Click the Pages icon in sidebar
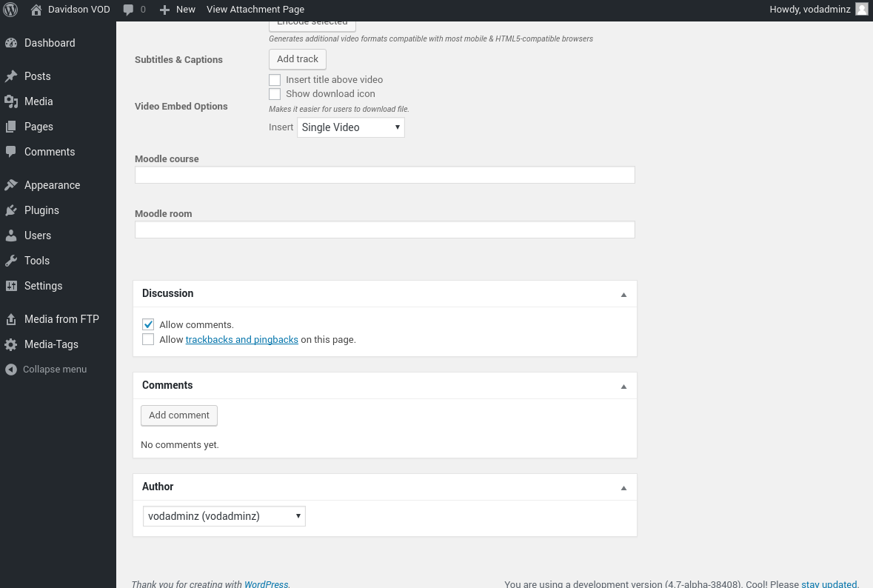The height and width of the screenshot is (588, 873). 11,127
